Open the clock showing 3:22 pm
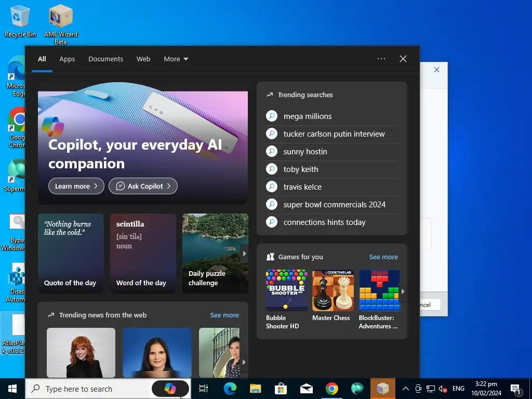This screenshot has height=399, width=532. [486, 389]
